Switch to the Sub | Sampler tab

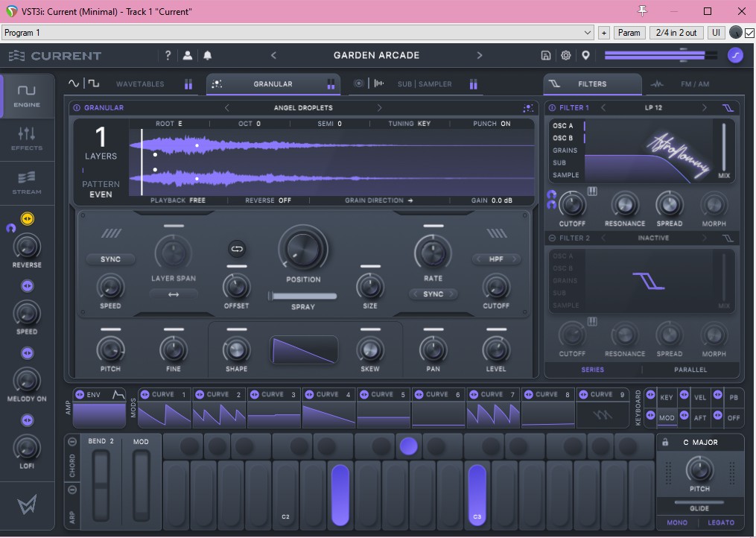pos(425,84)
